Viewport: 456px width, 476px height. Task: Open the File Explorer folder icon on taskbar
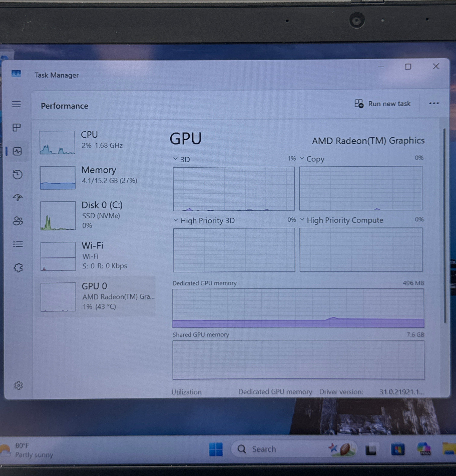pos(449,449)
